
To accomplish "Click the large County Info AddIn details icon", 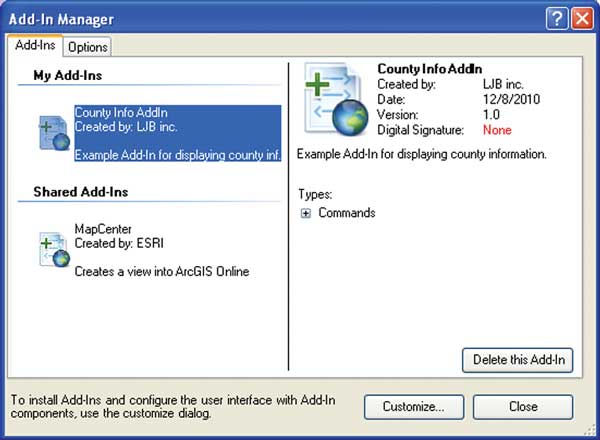I will pos(334,98).
